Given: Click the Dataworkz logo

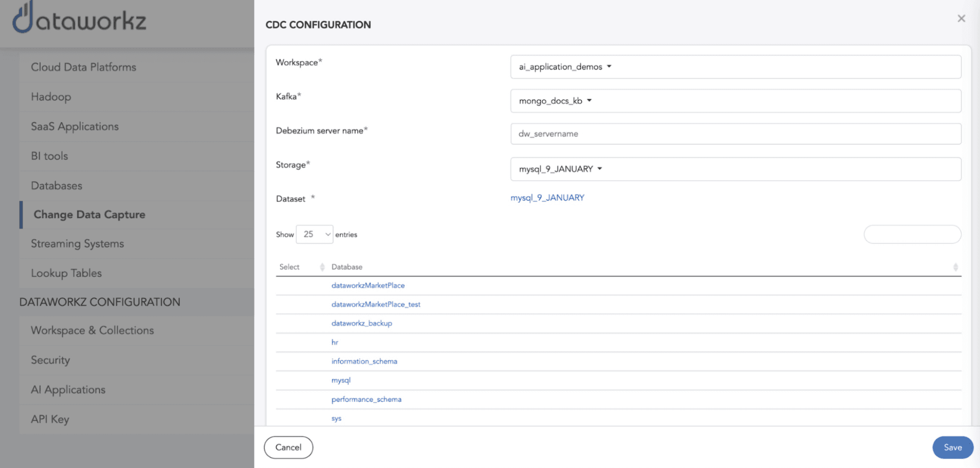Looking at the screenshot, I should click(79, 19).
